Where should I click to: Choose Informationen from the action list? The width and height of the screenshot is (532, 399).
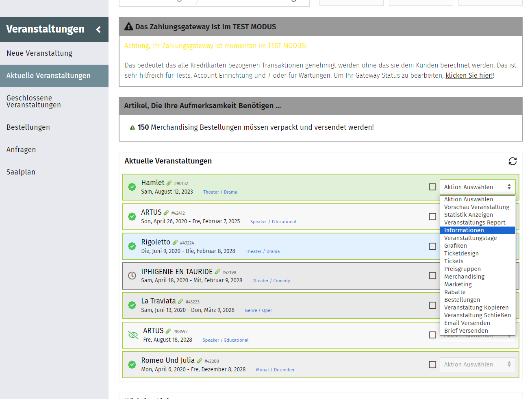click(464, 230)
